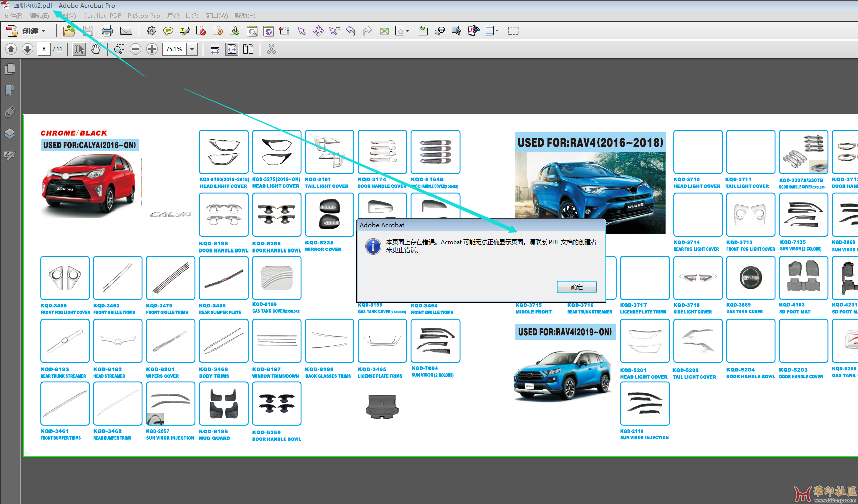Click the 75.1% zoom value field

pyautogui.click(x=174, y=49)
